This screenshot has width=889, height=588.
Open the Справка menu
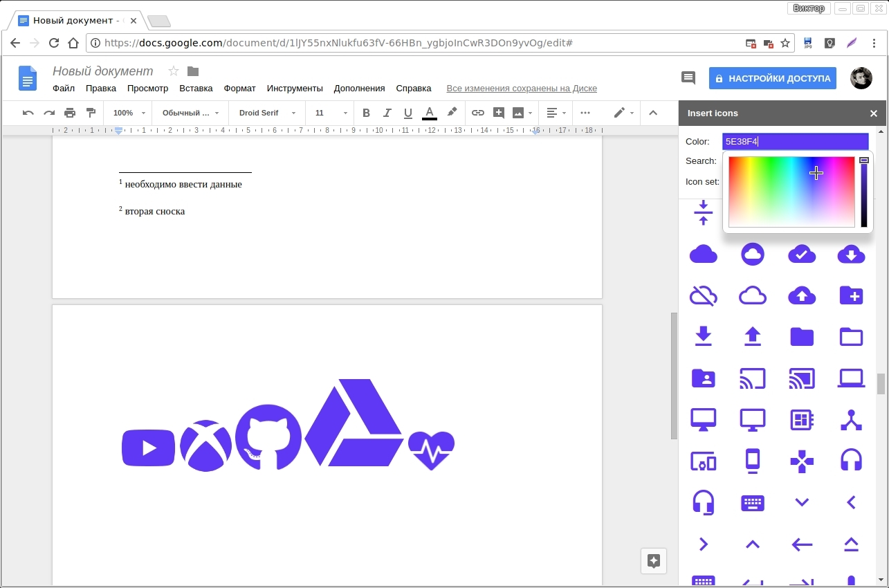(x=414, y=89)
